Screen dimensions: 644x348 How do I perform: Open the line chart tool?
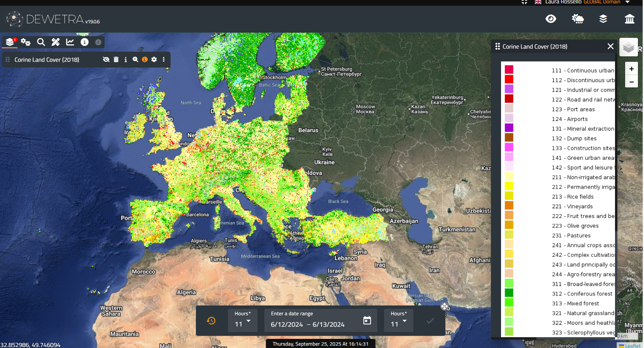[x=70, y=42]
